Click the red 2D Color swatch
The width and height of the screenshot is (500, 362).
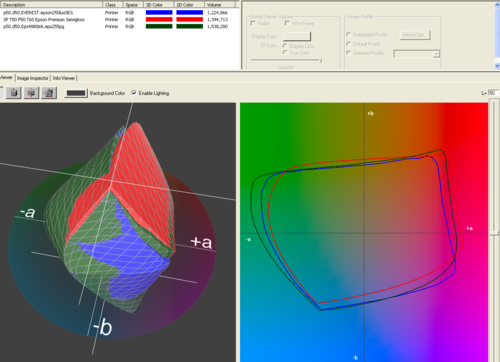click(189, 20)
